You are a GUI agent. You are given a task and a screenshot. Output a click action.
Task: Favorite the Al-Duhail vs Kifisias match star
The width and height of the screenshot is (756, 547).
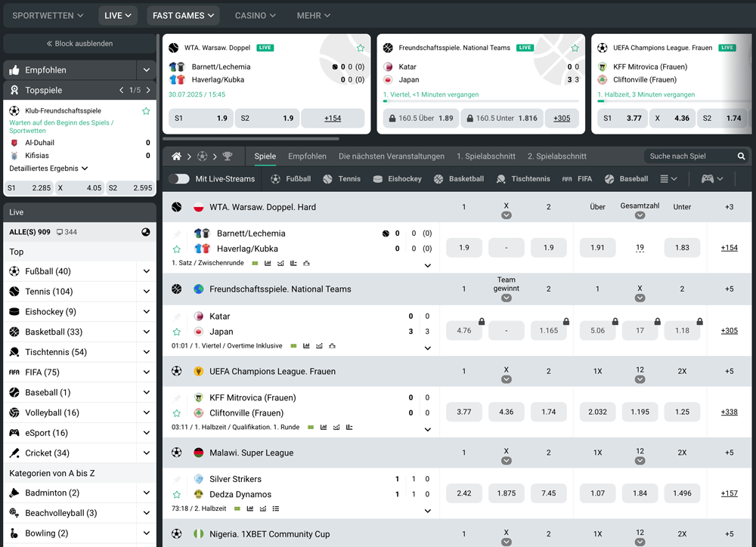point(146,111)
